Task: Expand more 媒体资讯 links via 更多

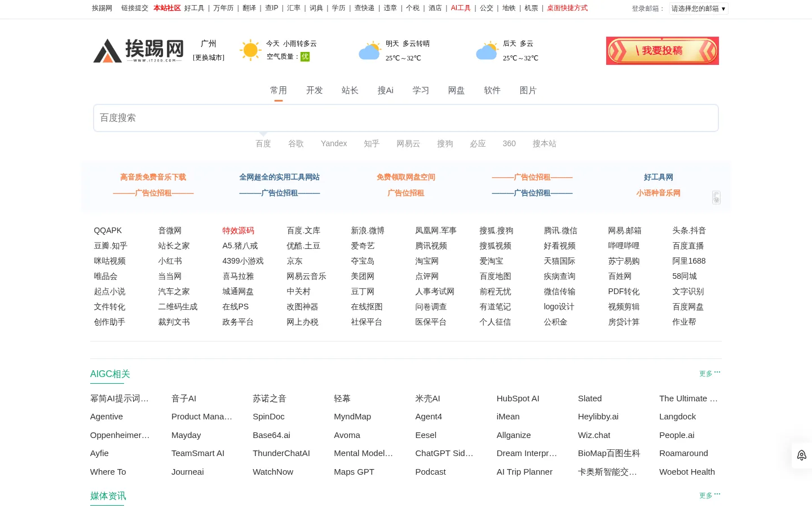Action: point(709,495)
